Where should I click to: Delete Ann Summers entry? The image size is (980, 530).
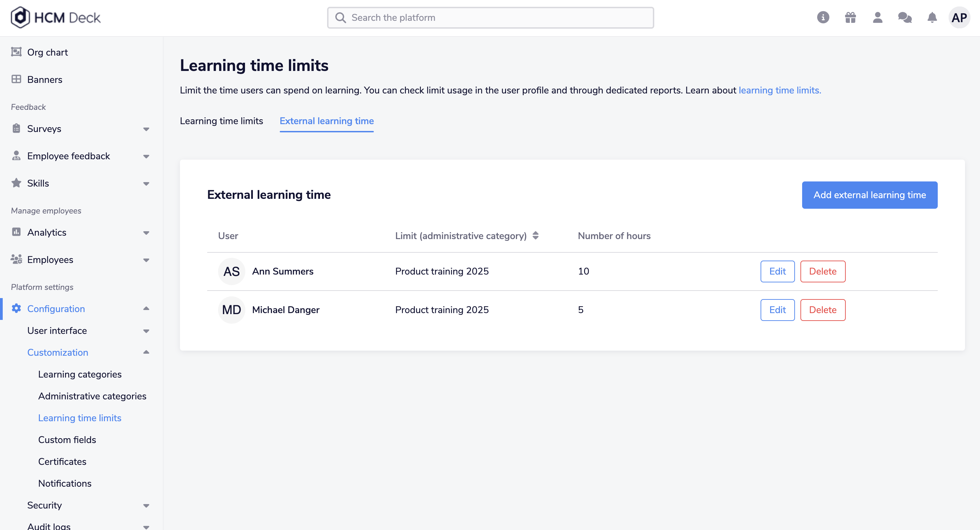tap(823, 271)
